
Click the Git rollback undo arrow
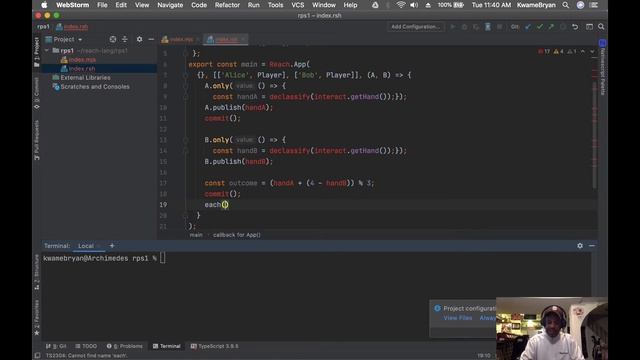pyautogui.click(x=575, y=27)
